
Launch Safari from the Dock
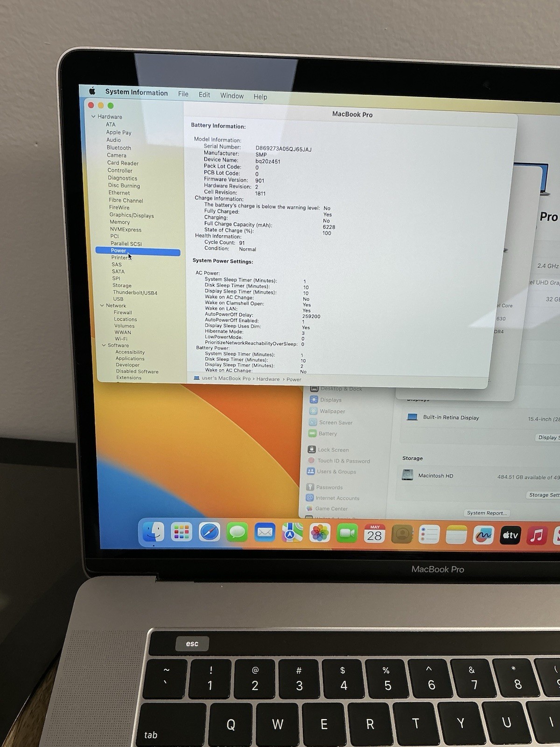click(209, 532)
